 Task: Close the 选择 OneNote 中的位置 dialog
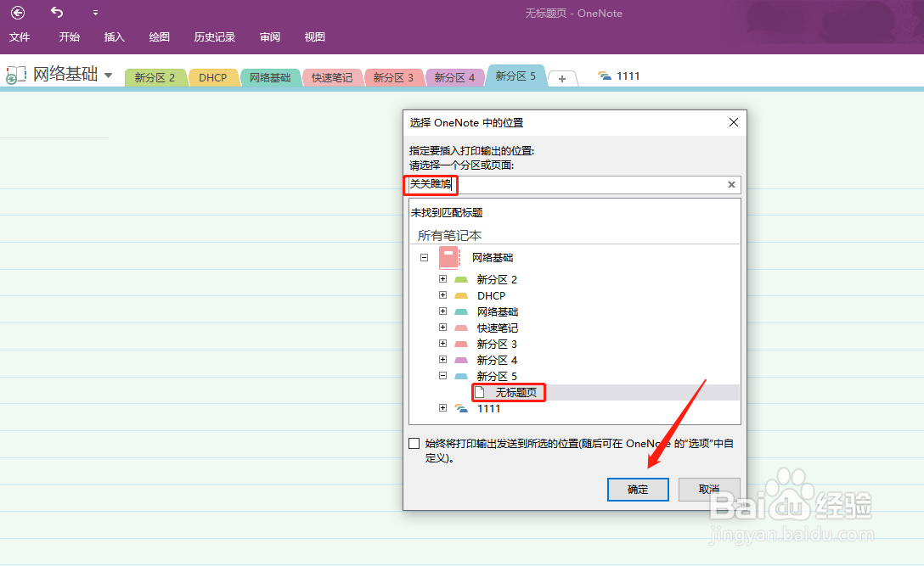[x=734, y=122]
